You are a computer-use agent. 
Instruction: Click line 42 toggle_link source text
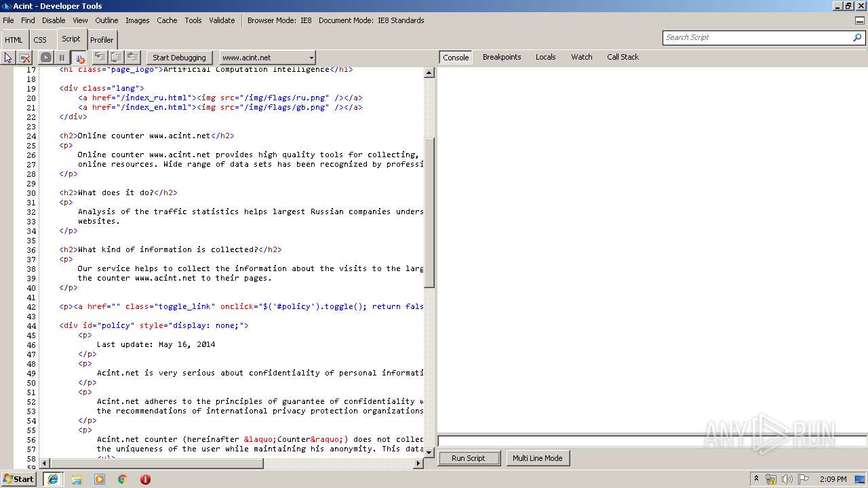tap(241, 306)
